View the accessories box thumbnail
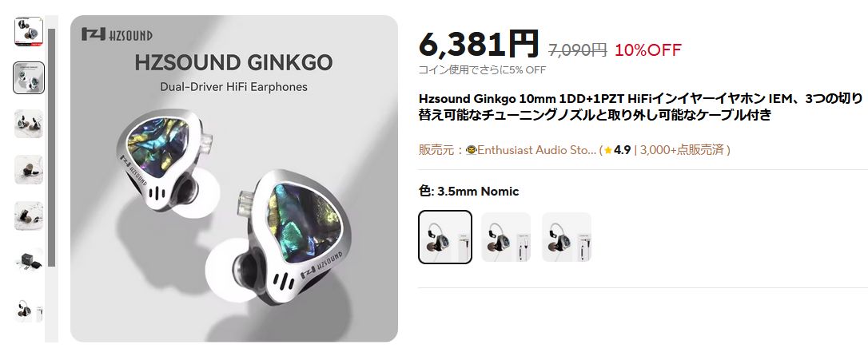868x360 pixels. (28, 261)
